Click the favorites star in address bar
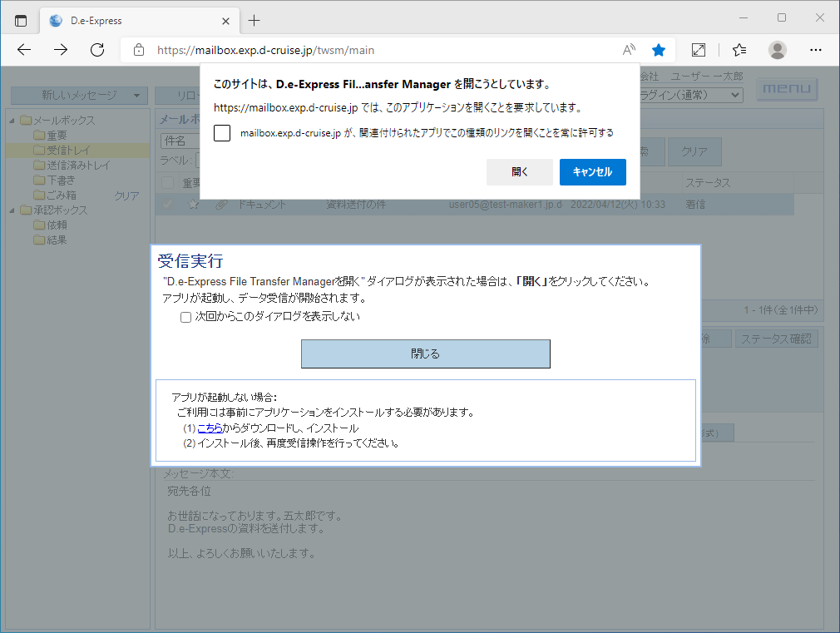The width and height of the screenshot is (840, 633). (x=659, y=50)
